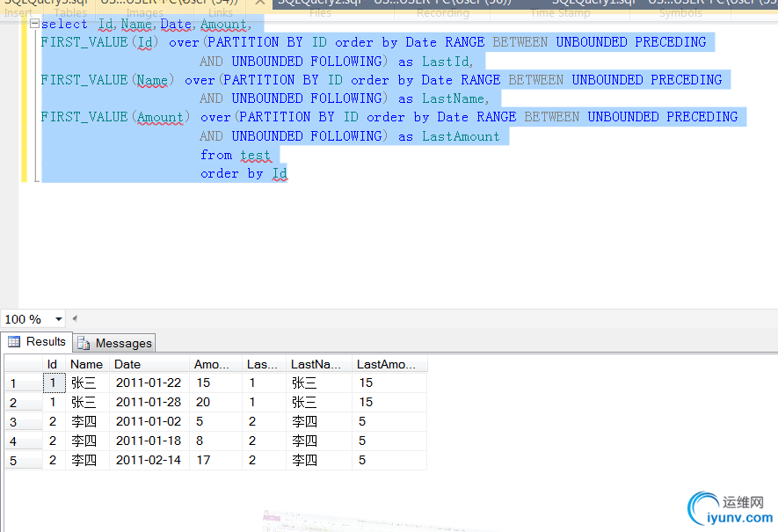Screen dimensions: 778x532
Task: Switch to the Results tab
Action: coord(37,342)
